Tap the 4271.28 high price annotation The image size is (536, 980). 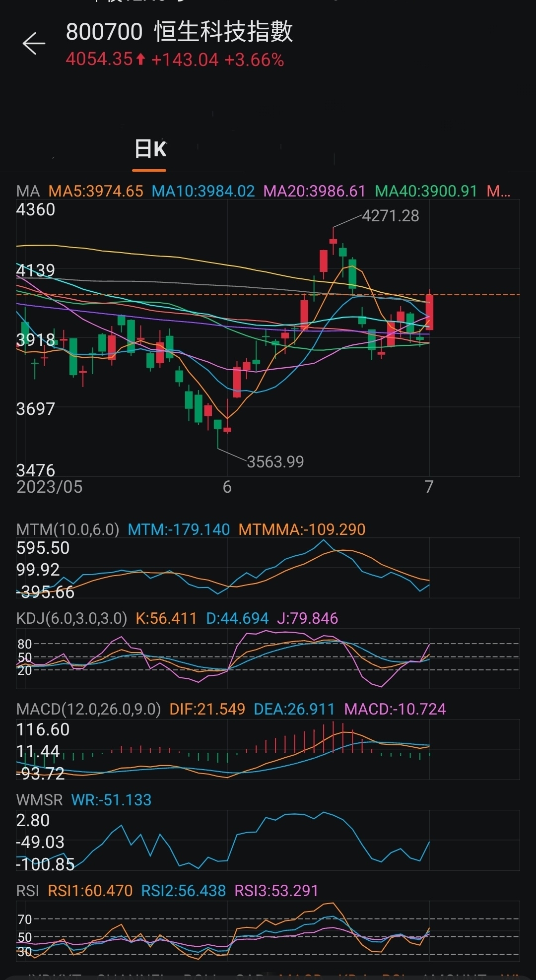(391, 216)
